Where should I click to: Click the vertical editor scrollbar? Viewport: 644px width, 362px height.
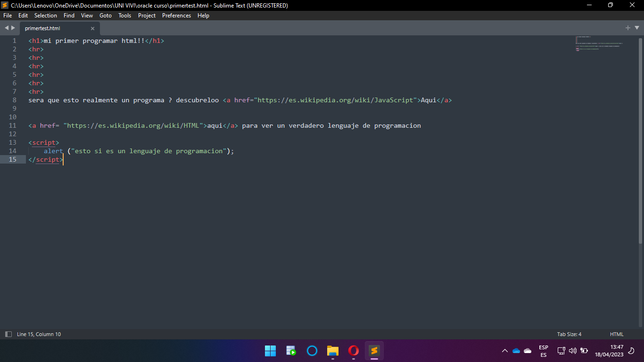click(x=640, y=141)
